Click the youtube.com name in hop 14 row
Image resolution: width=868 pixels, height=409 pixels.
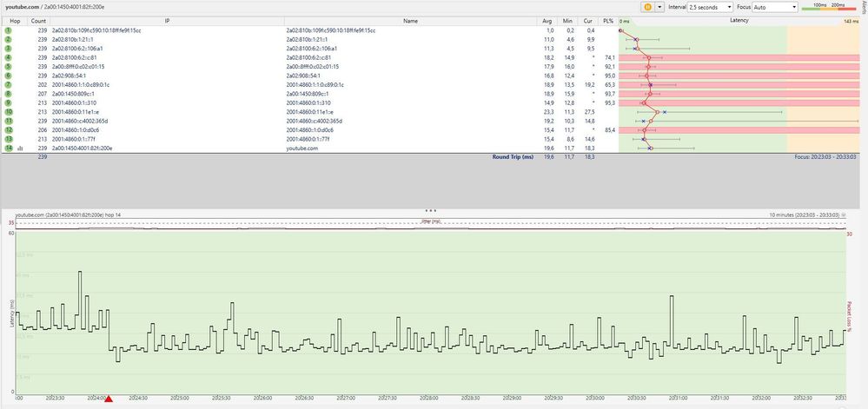click(x=301, y=148)
